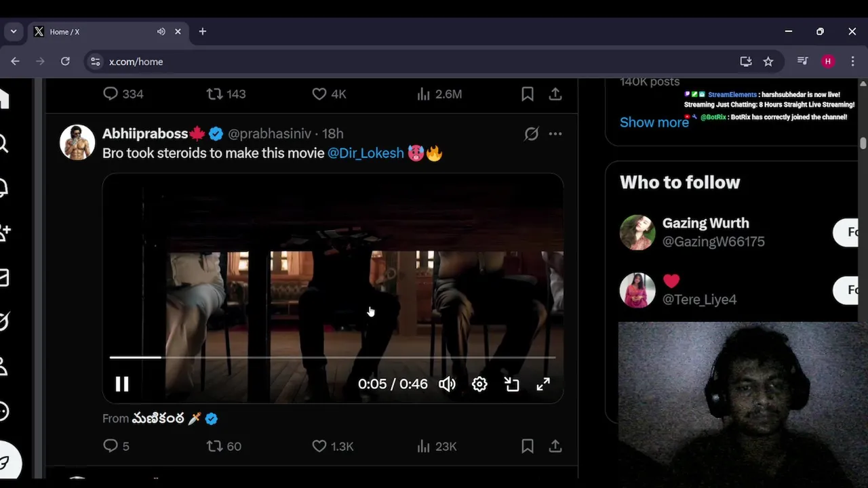The height and width of the screenshot is (488, 868).
Task: Share the post with 2.6M views
Action: click(x=555, y=94)
